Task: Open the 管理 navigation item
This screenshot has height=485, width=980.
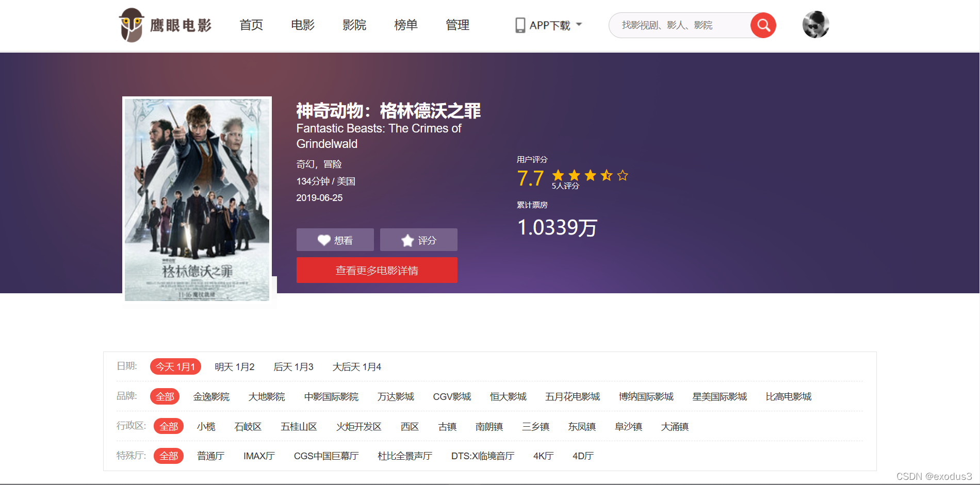Action: (458, 25)
